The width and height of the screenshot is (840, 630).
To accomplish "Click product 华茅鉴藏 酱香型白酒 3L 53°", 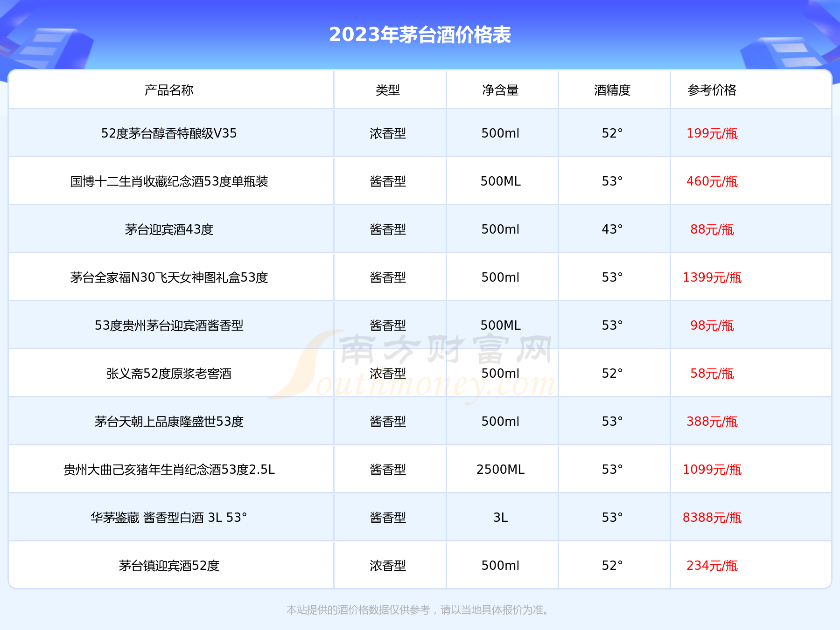I will pyautogui.click(x=169, y=518).
